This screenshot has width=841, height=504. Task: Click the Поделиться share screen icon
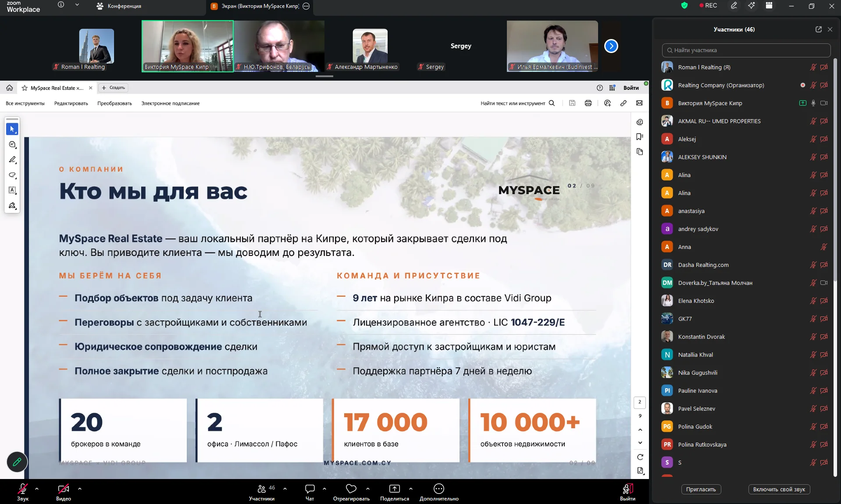[x=394, y=489]
